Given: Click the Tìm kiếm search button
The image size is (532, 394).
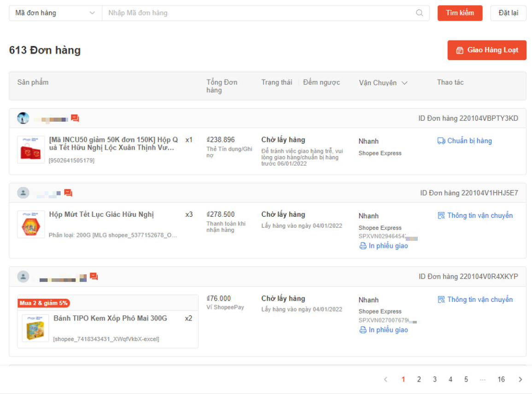Looking at the screenshot, I should pyautogui.click(x=460, y=13).
